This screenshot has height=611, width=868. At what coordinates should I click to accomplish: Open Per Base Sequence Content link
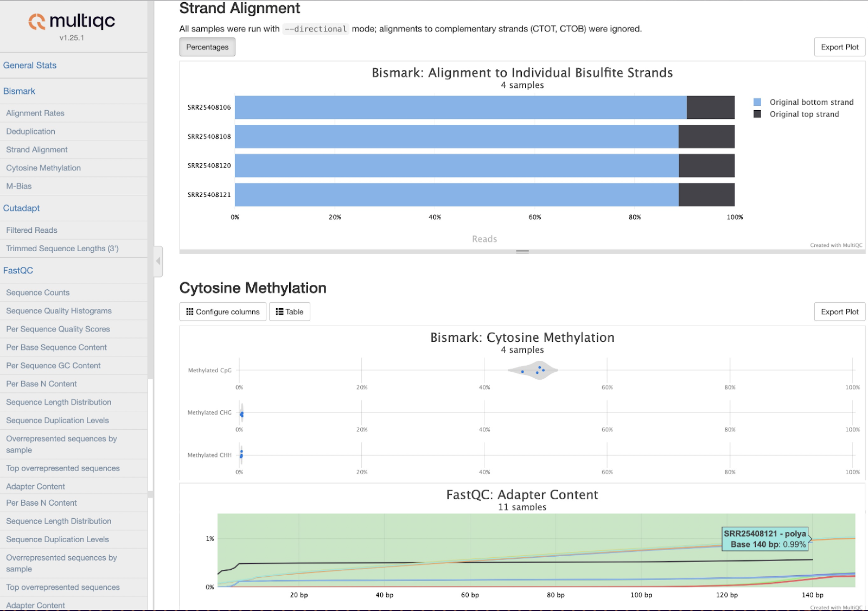pos(56,347)
